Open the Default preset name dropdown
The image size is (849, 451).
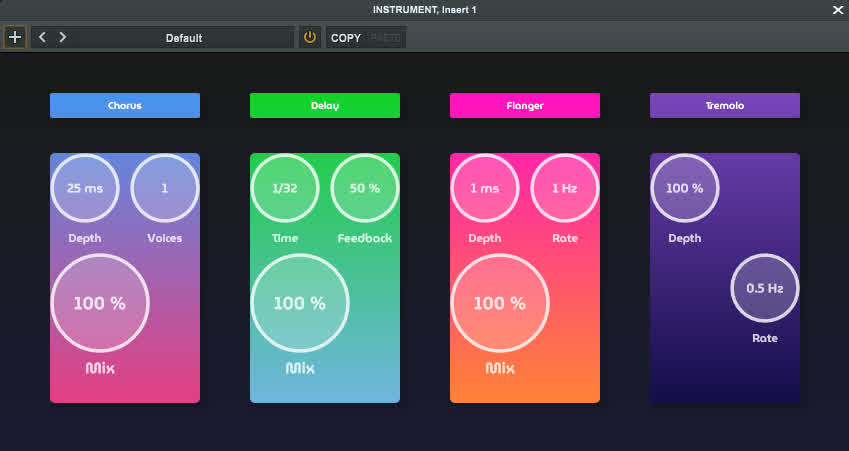184,37
